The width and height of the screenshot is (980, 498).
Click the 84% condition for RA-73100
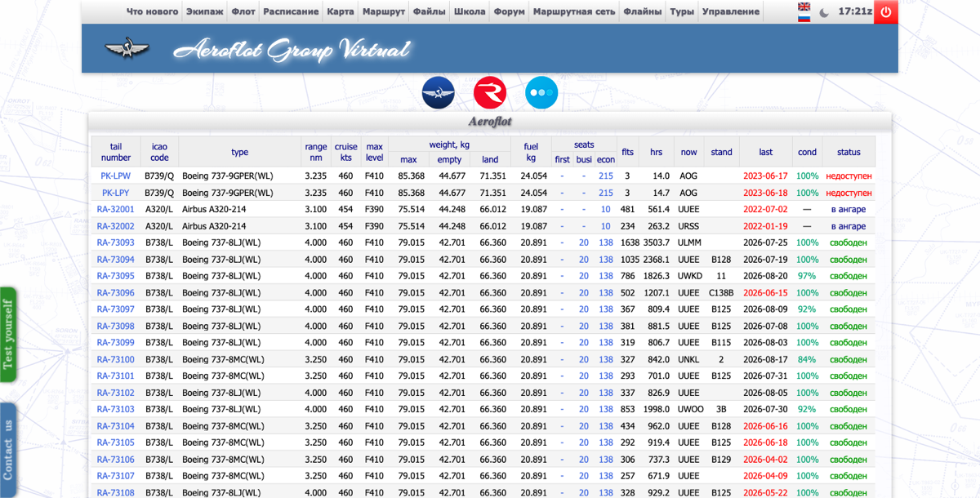point(807,359)
